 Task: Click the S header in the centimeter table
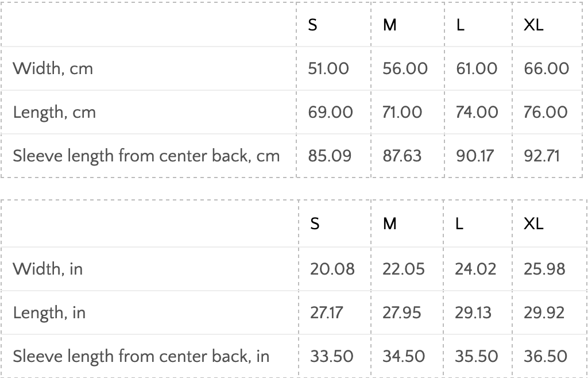[312, 25]
